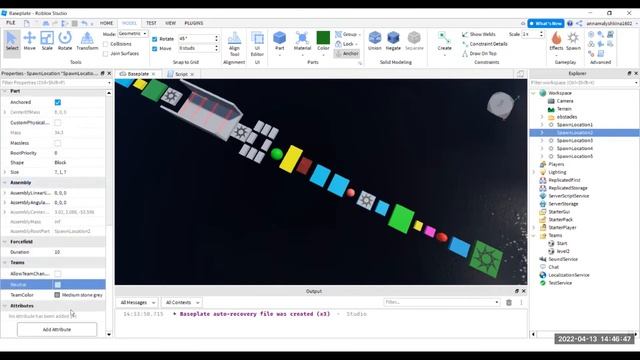The width and height of the screenshot is (640, 360).
Task: Click the Separate icon
Action: point(414,41)
